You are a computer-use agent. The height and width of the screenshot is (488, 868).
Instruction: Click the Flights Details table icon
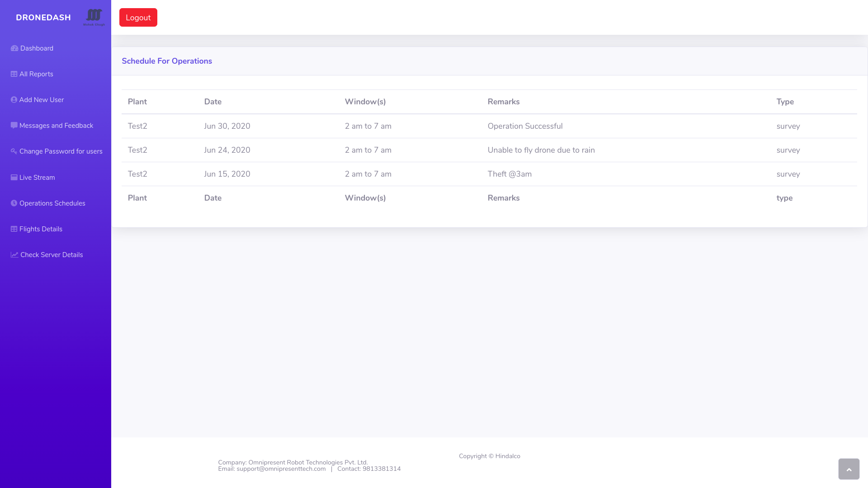[14, 229]
